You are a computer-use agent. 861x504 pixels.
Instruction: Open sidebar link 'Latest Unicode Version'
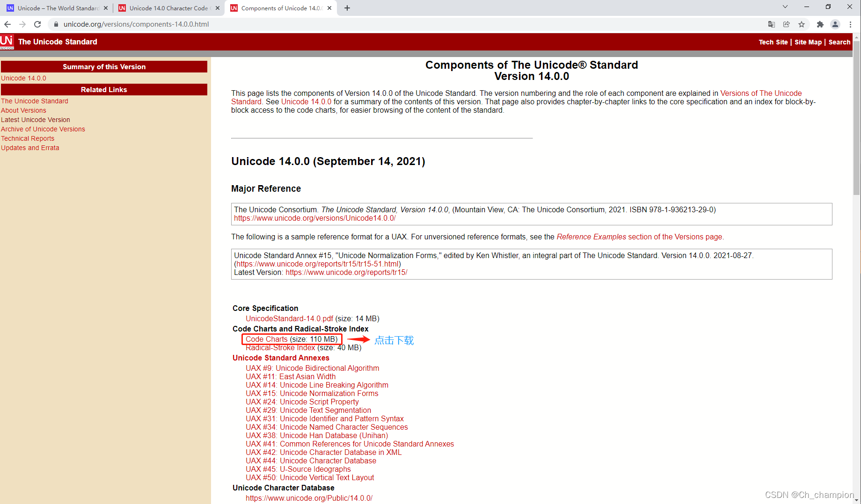tap(36, 120)
